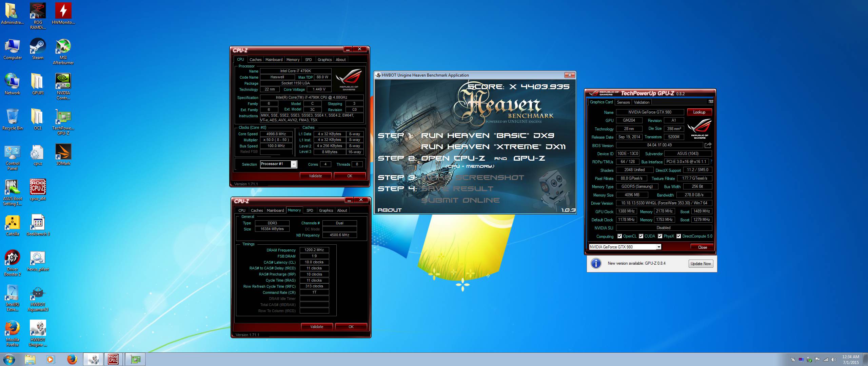
Task: Open Windows Start menu
Action: pos(9,359)
